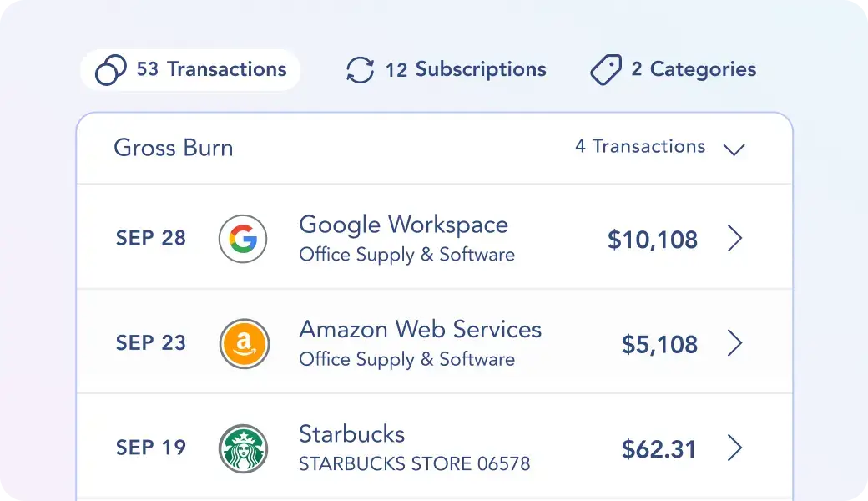Click the Amazon Web Services logo
The width and height of the screenshot is (868, 501).
(x=243, y=343)
